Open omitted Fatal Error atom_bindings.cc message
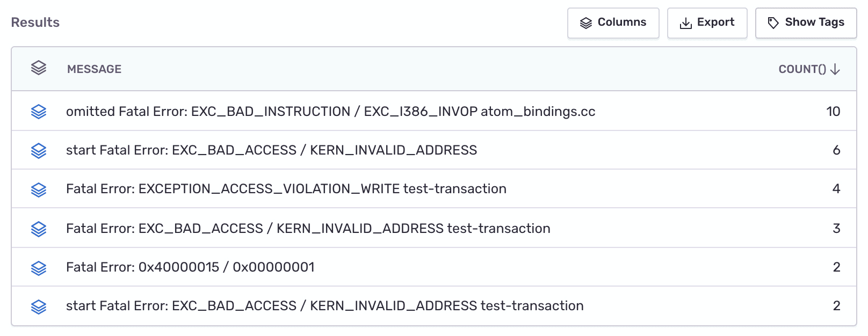 pyautogui.click(x=330, y=112)
